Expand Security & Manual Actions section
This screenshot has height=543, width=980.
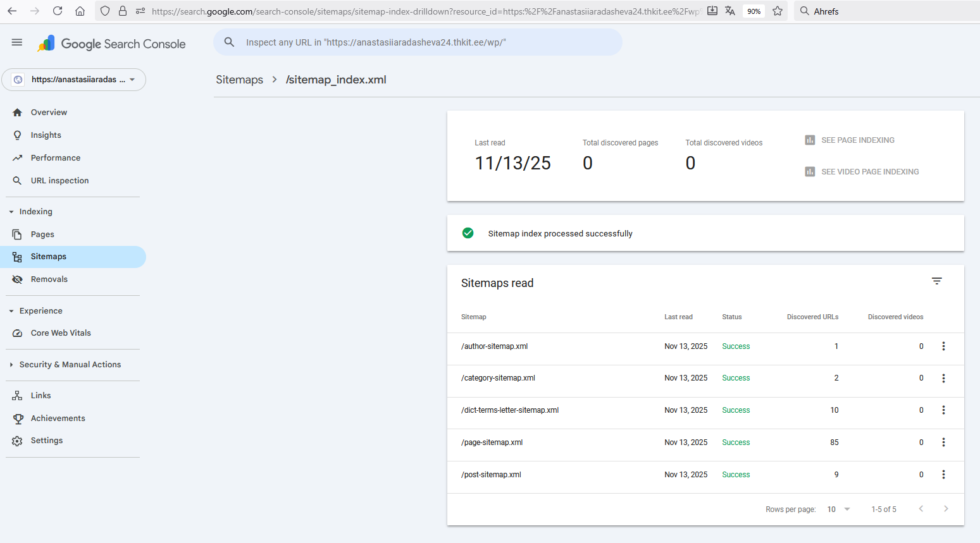tap(11, 365)
